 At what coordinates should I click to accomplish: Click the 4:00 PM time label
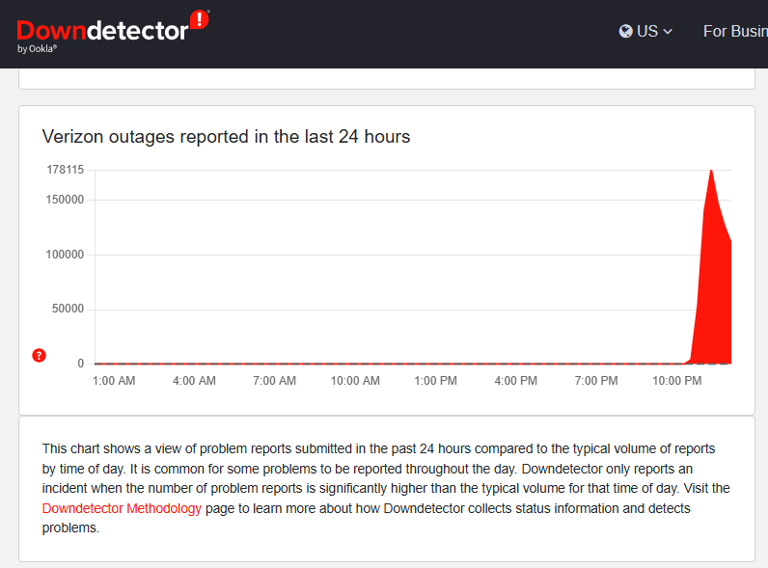tap(516, 381)
